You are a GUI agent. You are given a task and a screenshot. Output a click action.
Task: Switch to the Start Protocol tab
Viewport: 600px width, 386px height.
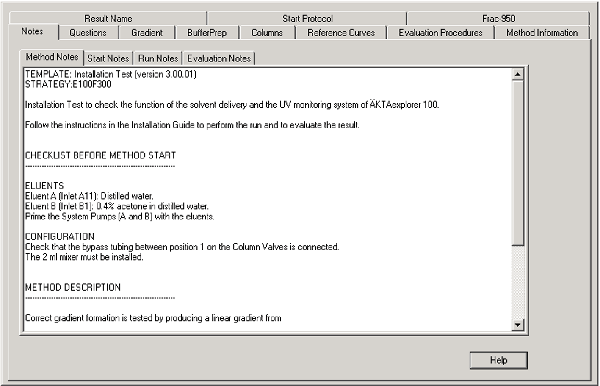307,18
